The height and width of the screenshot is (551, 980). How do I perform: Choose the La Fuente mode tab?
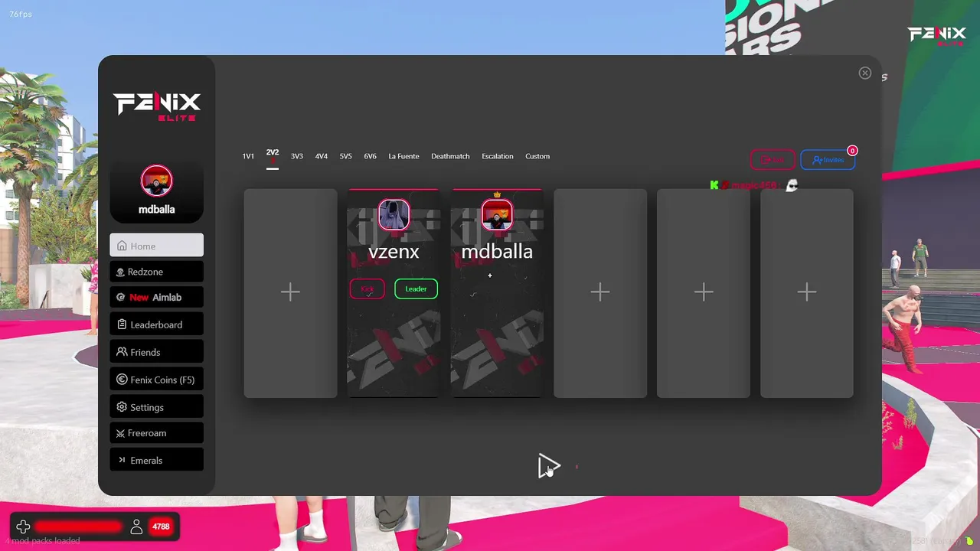[403, 156]
